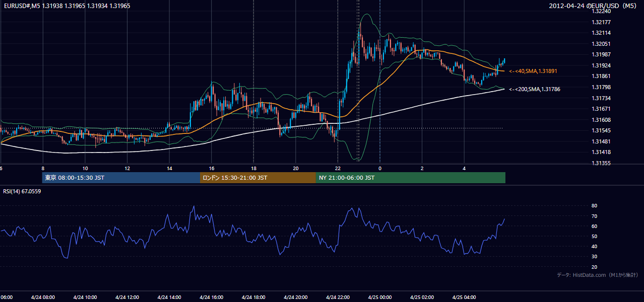The height and width of the screenshot is (302, 644).
Task: Click the 4/24 22:00 time label
Action: pos(338,297)
